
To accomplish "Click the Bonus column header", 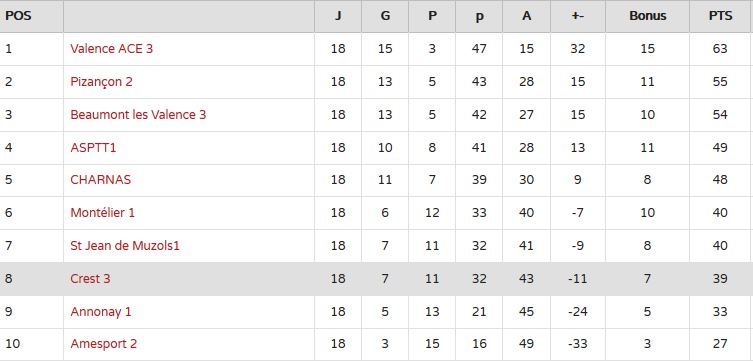I will (647, 16).
